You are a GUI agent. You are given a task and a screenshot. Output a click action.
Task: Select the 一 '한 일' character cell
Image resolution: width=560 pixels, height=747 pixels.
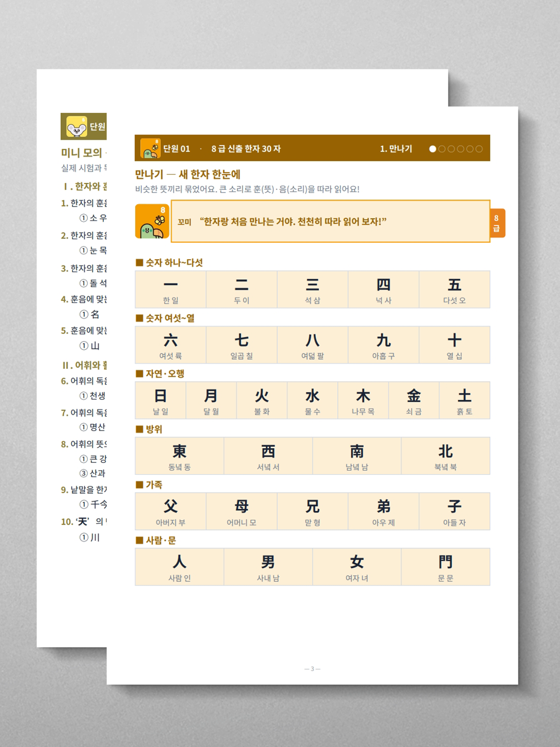tap(171, 289)
